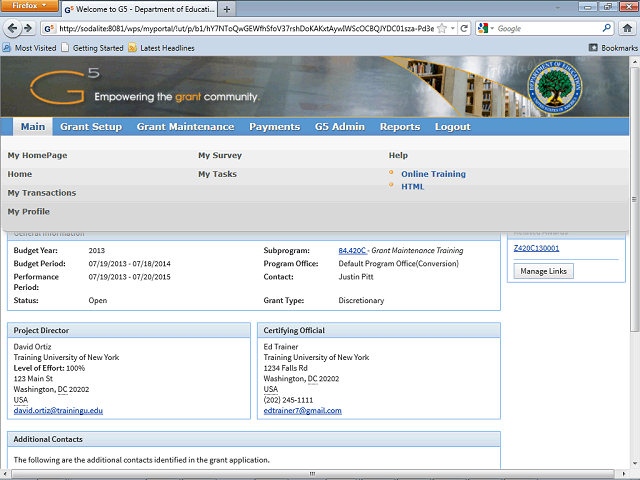The width and height of the screenshot is (640, 480).
Task: Click the browser URL address field
Action: point(246,29)
